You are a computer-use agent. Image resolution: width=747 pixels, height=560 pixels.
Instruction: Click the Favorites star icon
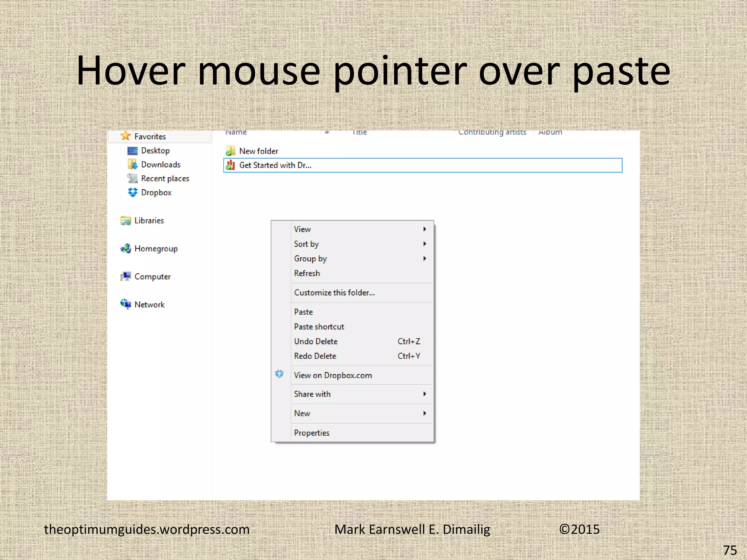coord(125,136)
